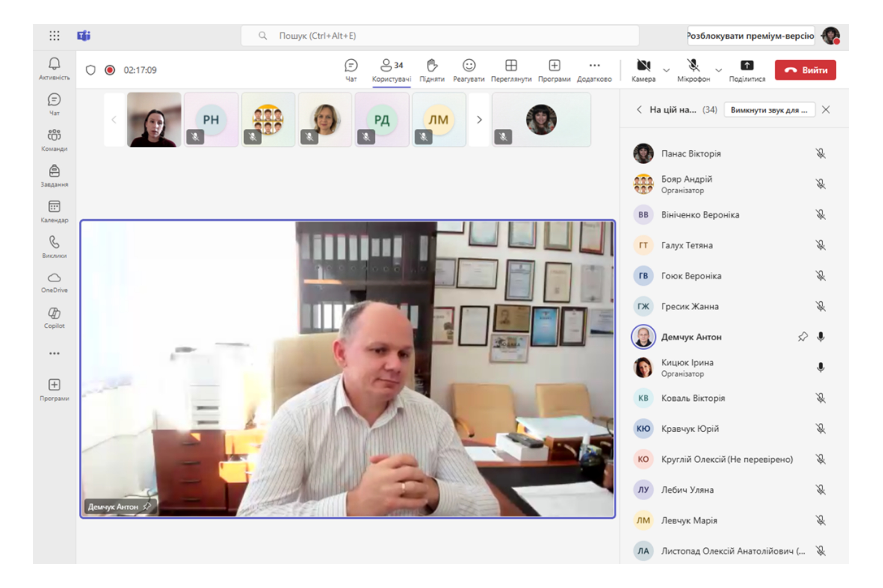Expand the microphone options dropdown arrow
This screenshot has width=883, height=588.
tap(718, 70)
